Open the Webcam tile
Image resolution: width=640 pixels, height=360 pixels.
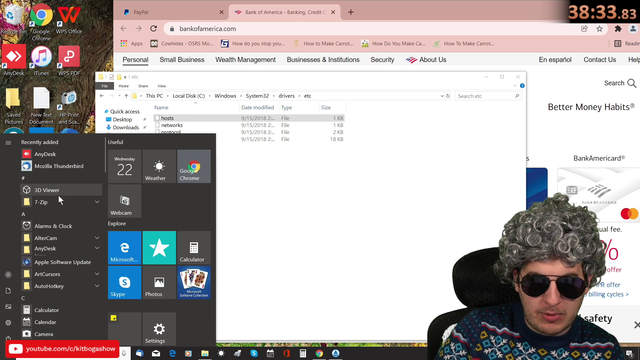pyautogui.click(x=124, y=201)
